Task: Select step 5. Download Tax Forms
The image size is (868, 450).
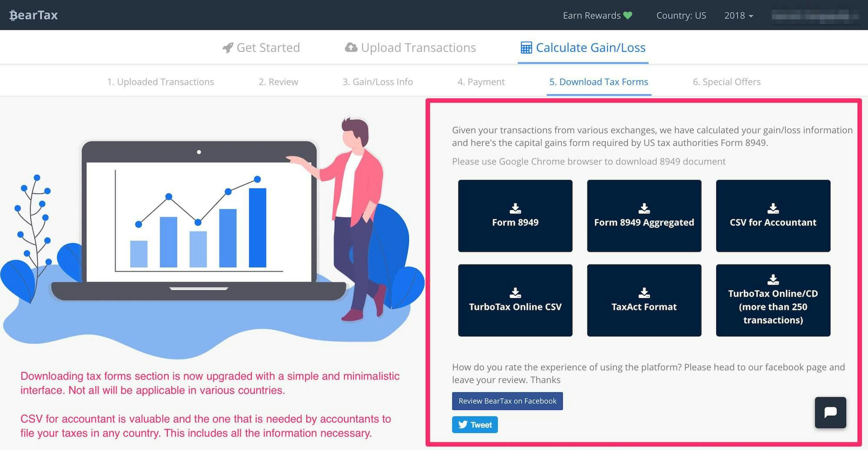Action: pyautogui.click(x=599, y=82)
